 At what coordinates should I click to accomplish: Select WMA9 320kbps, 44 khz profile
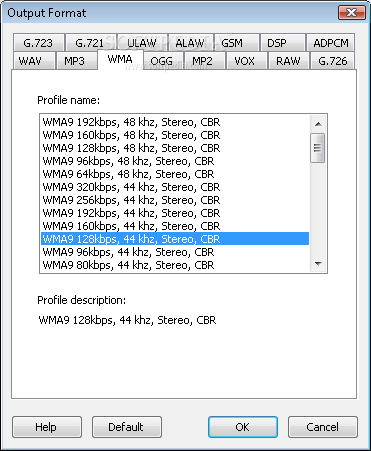(175, 187)
